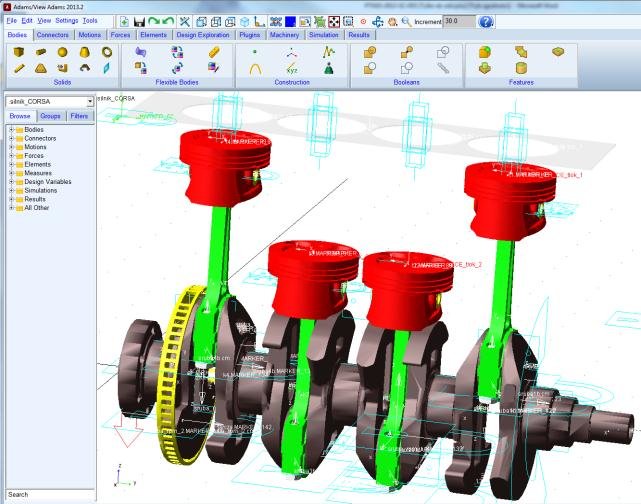Image resolution: width=641 pixels, height=504 pixels.
Task: Expand the Connectors tree folder
Action: pos(12,138)
